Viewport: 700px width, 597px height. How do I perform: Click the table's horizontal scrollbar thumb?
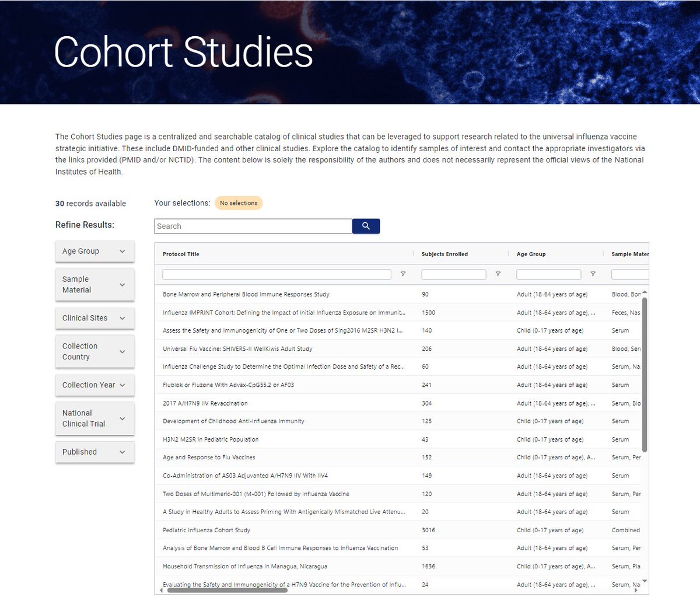227,590
